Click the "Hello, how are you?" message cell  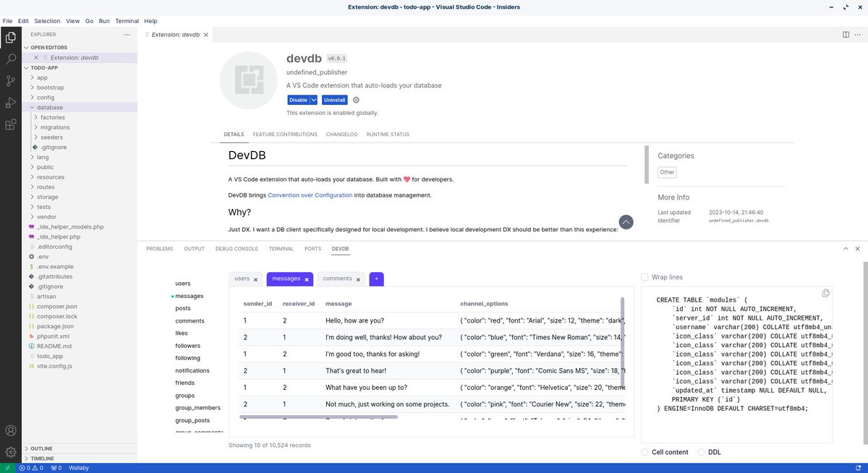(354, 320)
